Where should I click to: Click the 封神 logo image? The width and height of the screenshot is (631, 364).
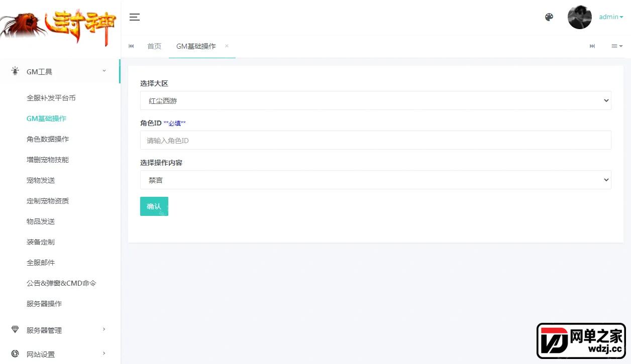click(58, 28)
